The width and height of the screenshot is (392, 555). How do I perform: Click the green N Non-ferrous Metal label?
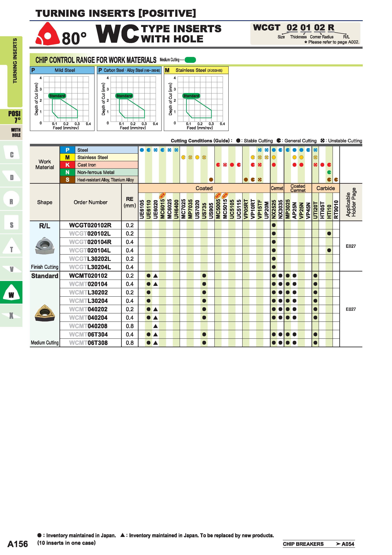[99, 172]
